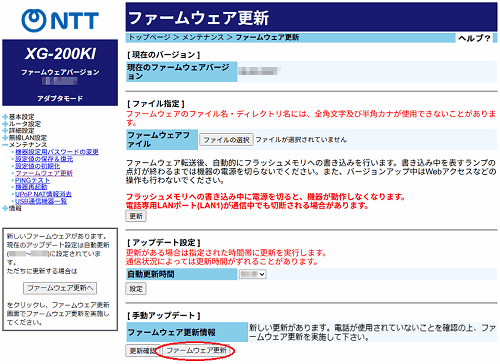Click the 更新確認 button
This screenshot has height=364, width=500.
143,351
